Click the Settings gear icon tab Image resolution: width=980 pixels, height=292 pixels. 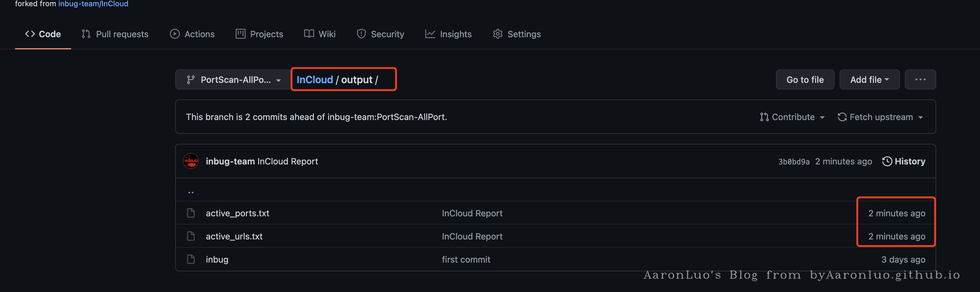(498, 34)
